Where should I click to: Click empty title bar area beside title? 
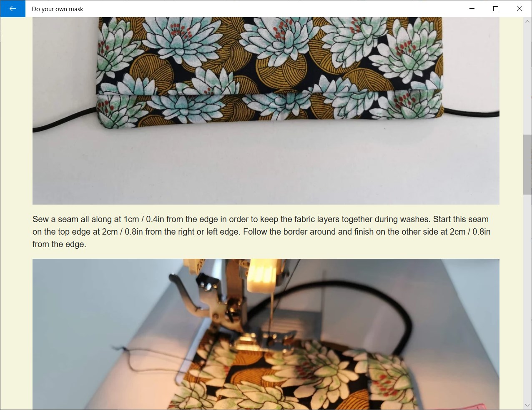coord(271,9)
